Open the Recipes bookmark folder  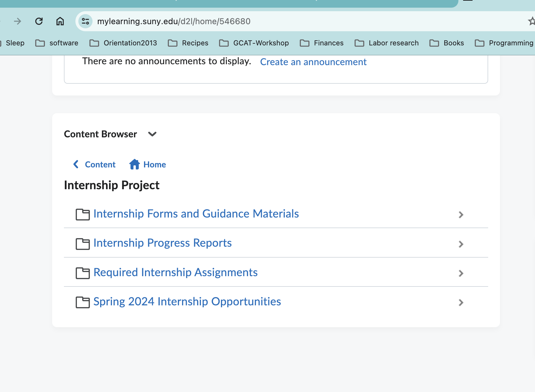pyautogui.click(x=188, y=43)
